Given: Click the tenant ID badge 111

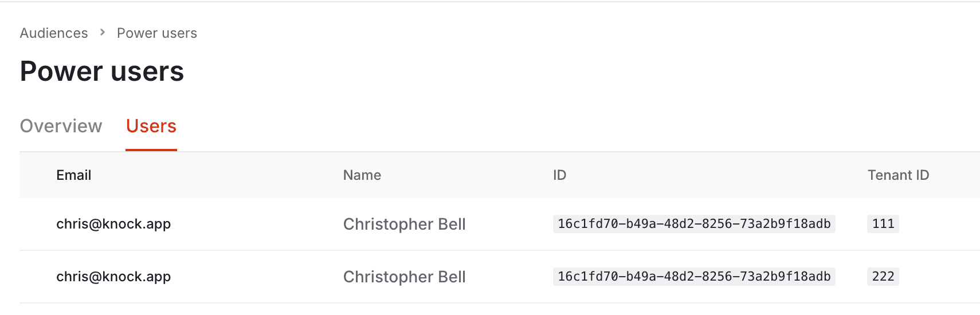Looking at the screenshot, I should pyautogui.click(x=883, y=224).
